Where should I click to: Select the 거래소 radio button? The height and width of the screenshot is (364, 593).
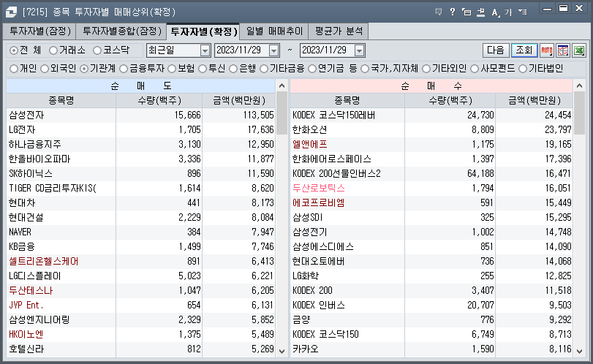pyautogui.click(x=53, y=50)
